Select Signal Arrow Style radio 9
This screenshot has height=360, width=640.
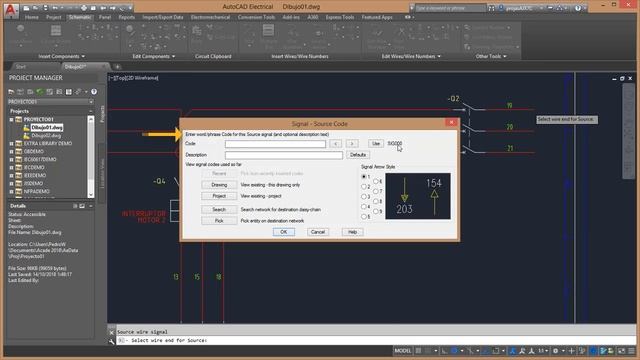(376, 211)
